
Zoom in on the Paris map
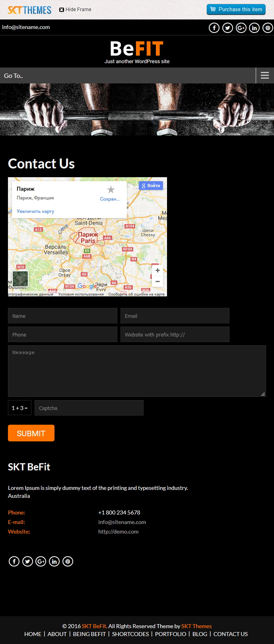point(157,270)
